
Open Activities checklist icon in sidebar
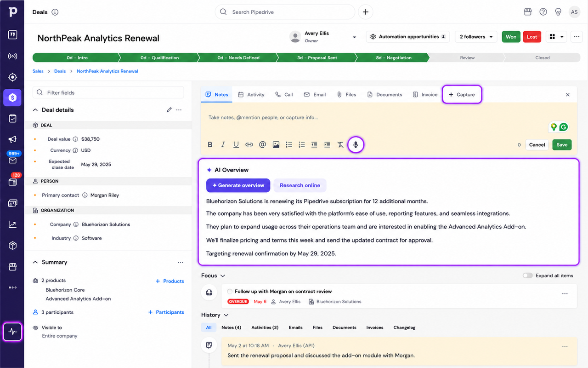(x=12, y=119)
